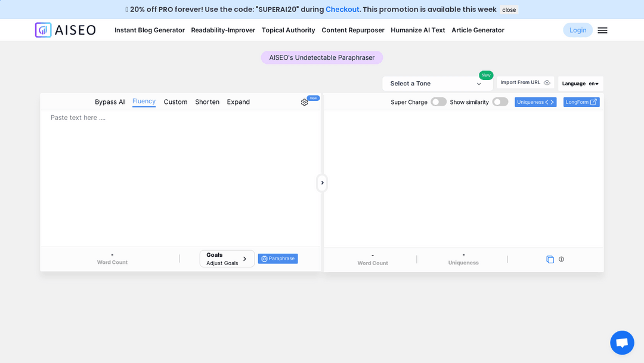The image size is (644, 363).
Task: Close the promotion banner
Action: (509, 10)
